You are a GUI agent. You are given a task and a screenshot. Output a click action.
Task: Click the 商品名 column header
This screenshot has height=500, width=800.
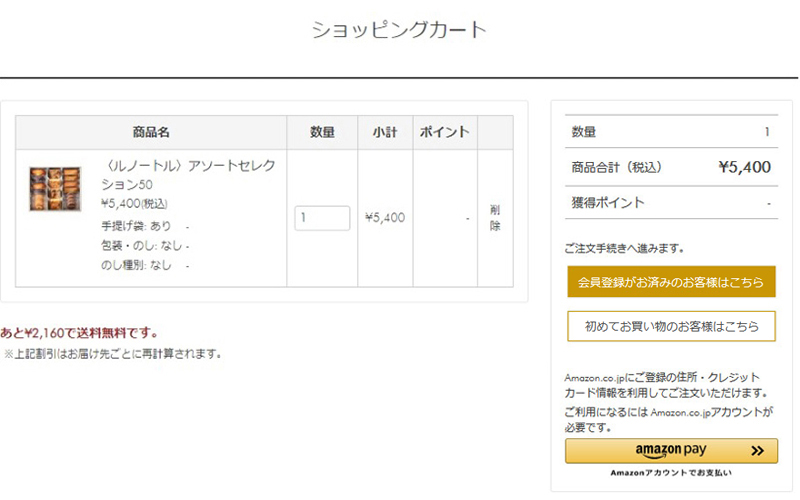pyautogui.click(x=151, y=133)
